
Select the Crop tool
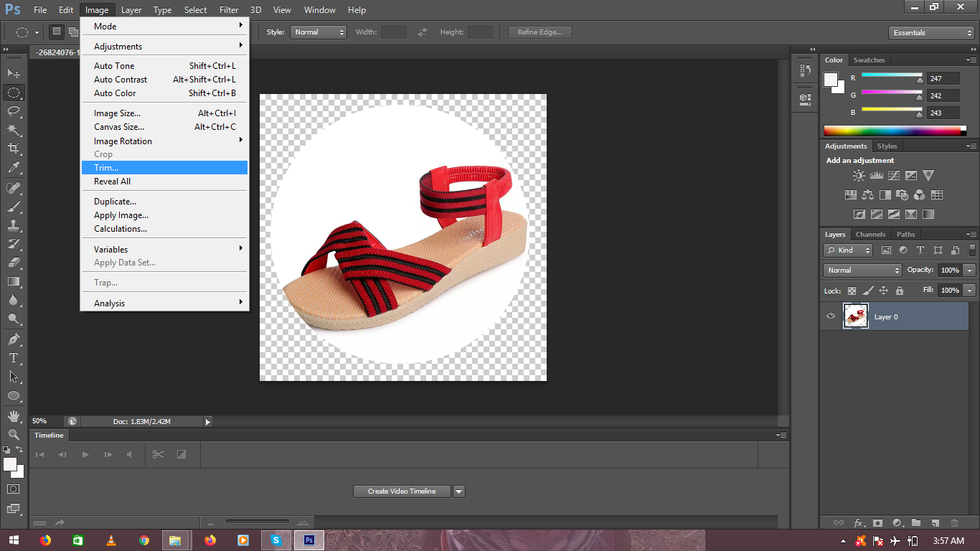pyautogui.click(x=14, y=149)
